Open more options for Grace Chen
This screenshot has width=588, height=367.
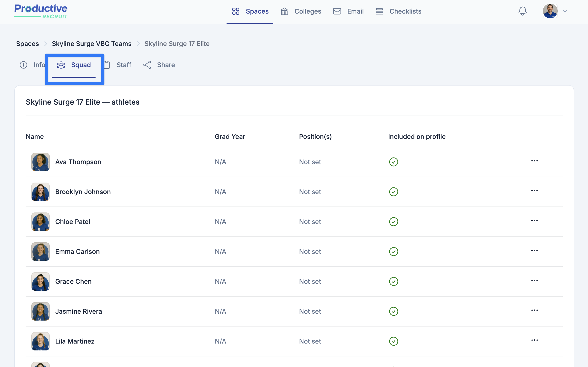pos(534,280)
